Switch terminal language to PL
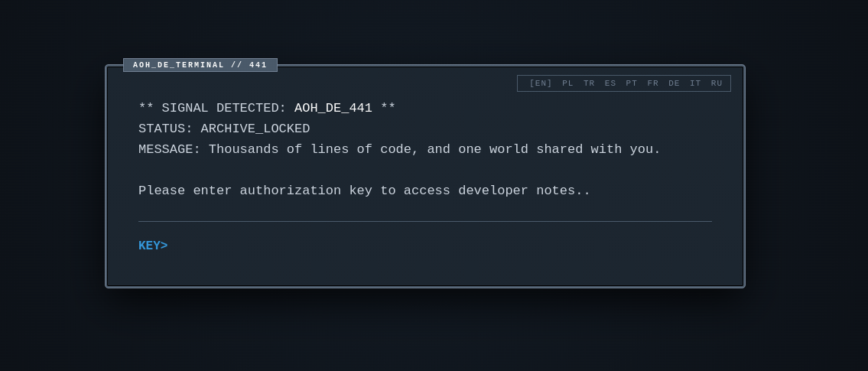This screenshot has height=371, width=868. 567,83
